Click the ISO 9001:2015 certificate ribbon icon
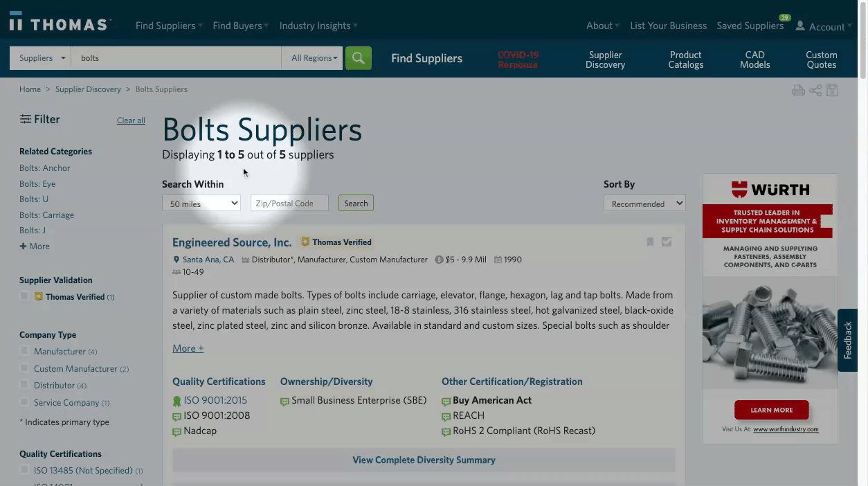The image size is (868, 486). click(177, 401)
